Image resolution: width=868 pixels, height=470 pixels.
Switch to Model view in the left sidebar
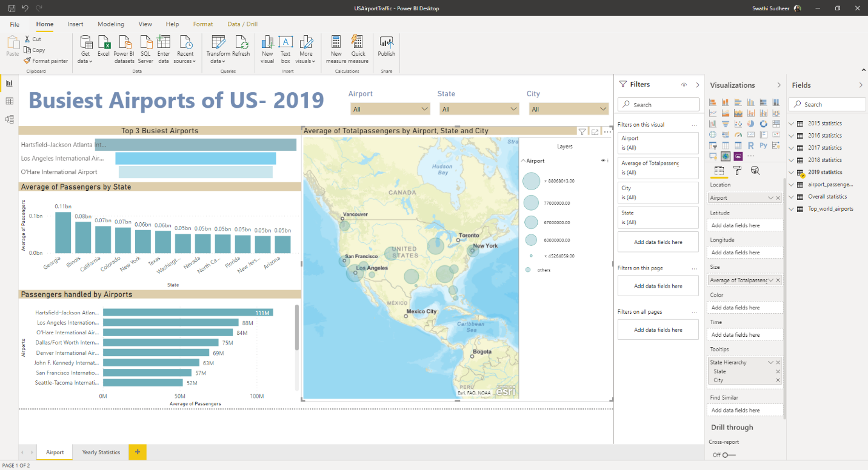pos(9,119)
